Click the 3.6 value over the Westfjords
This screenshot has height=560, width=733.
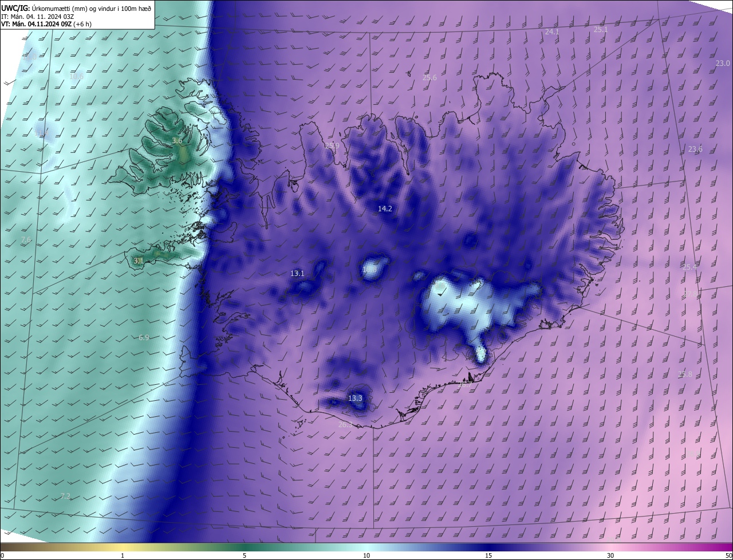click(177, 141)
